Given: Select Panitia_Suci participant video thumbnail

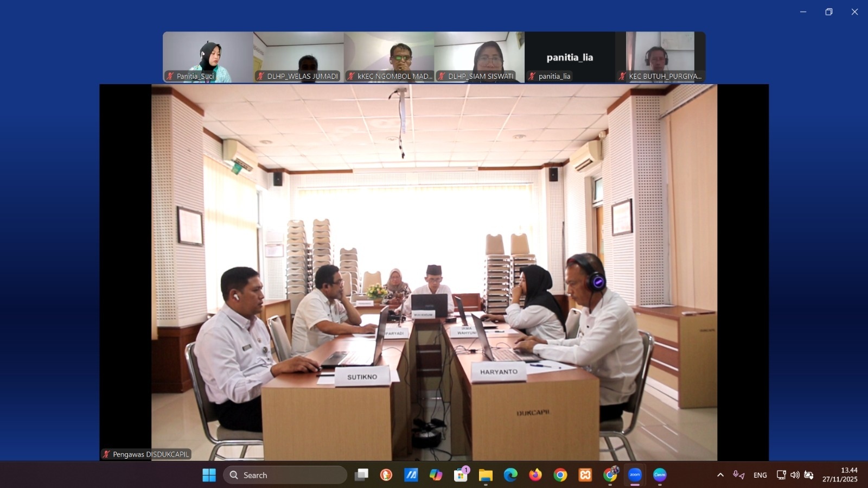Looking at the screenshot, I should pyautogui.click(x=208, y=57).
